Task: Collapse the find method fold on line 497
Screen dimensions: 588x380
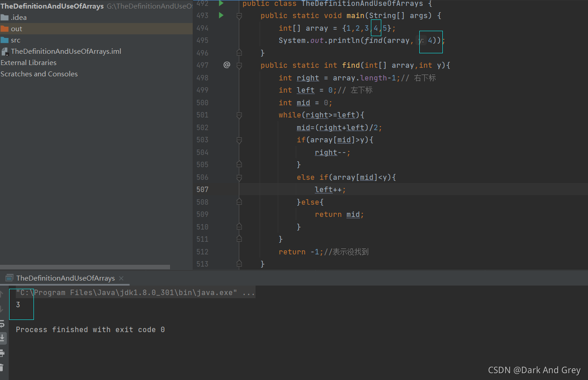Action: click(239, 66)
